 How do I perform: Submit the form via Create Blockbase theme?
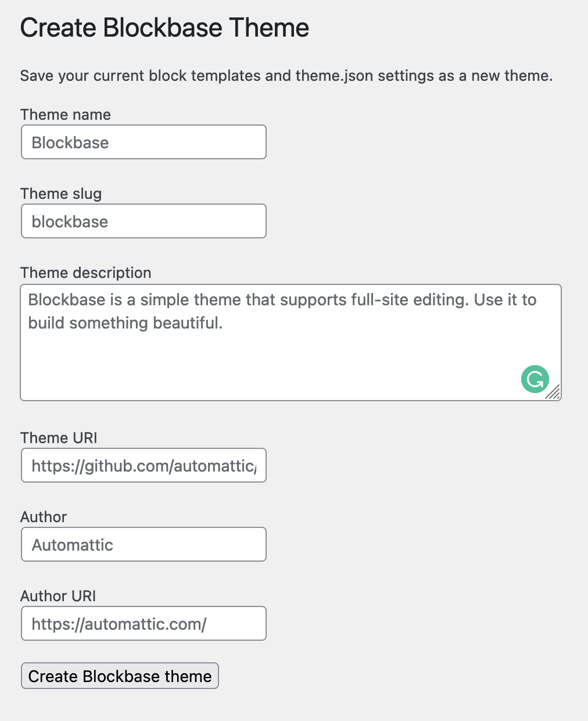[120, 676]
